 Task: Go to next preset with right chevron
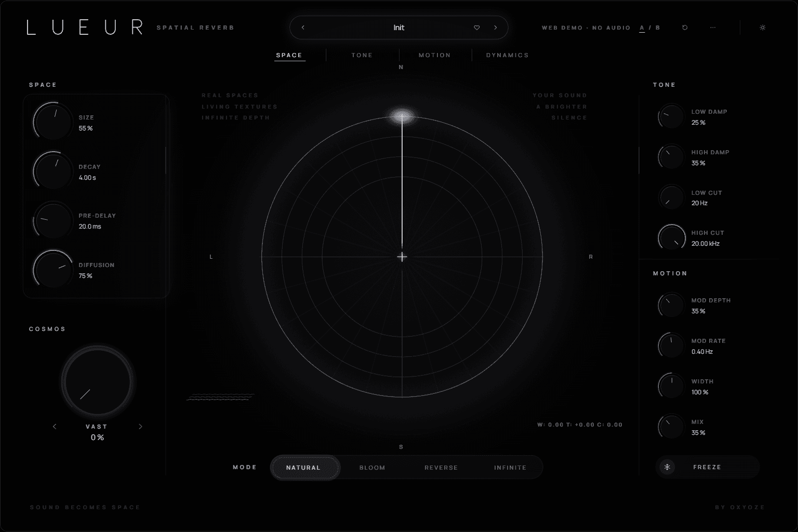point(496,28)
